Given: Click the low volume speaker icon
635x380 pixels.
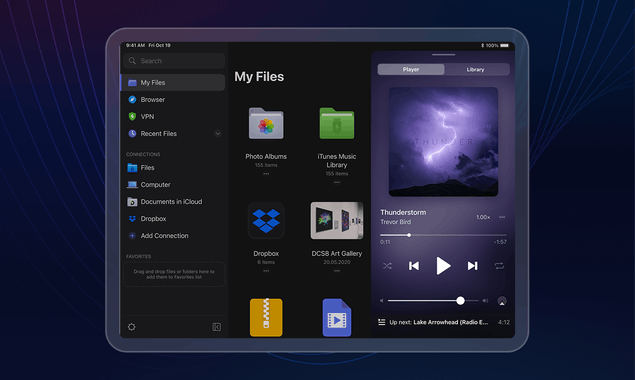Looking at the screenshot, I should [381, 301].
